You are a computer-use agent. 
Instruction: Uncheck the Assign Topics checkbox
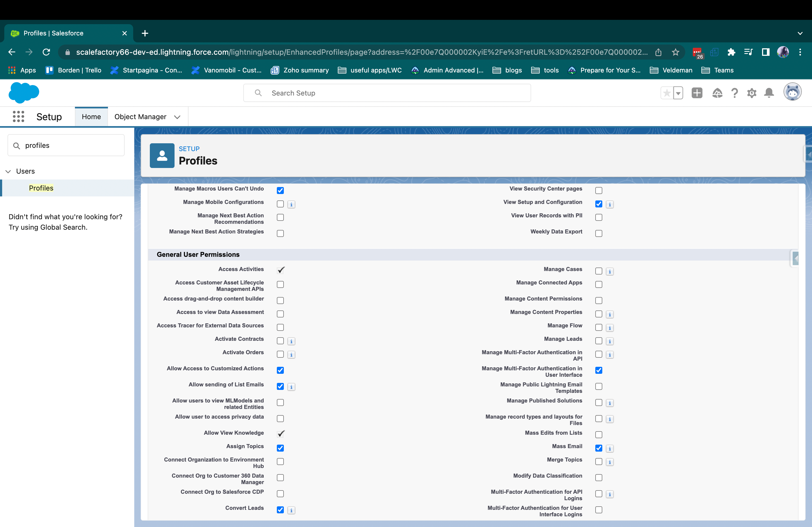click(x=280, y=448)
